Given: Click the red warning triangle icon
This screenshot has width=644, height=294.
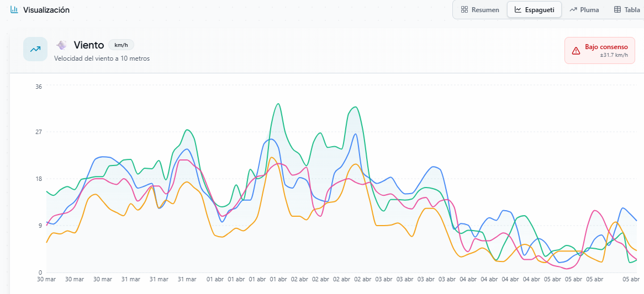Looking at the screenshot, I should (x=576, y=51).
